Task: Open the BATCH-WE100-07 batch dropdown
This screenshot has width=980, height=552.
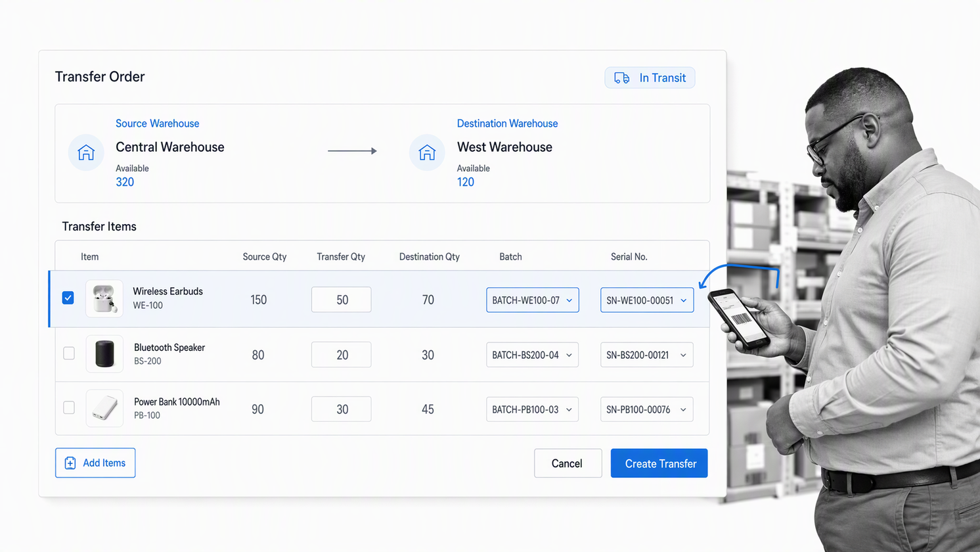Action: point(533,300)
